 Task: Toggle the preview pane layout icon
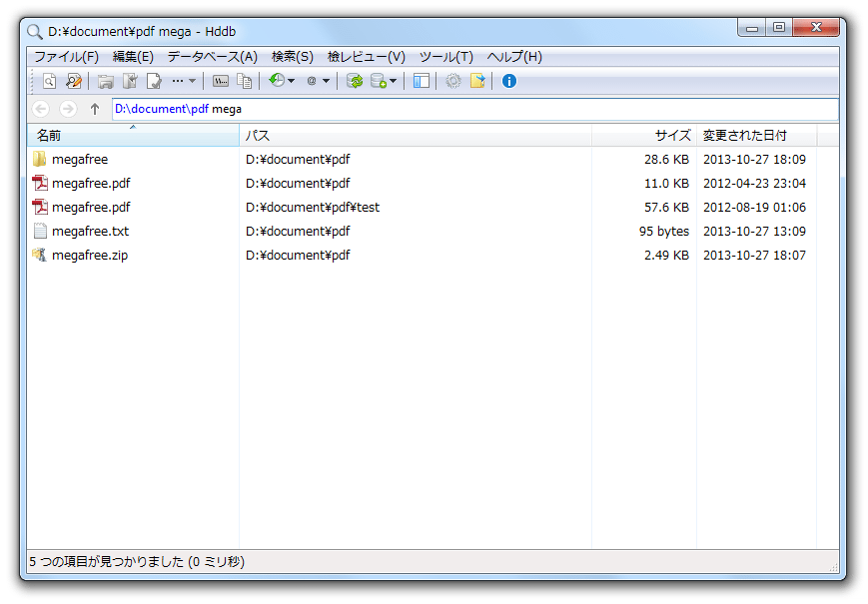422,81
